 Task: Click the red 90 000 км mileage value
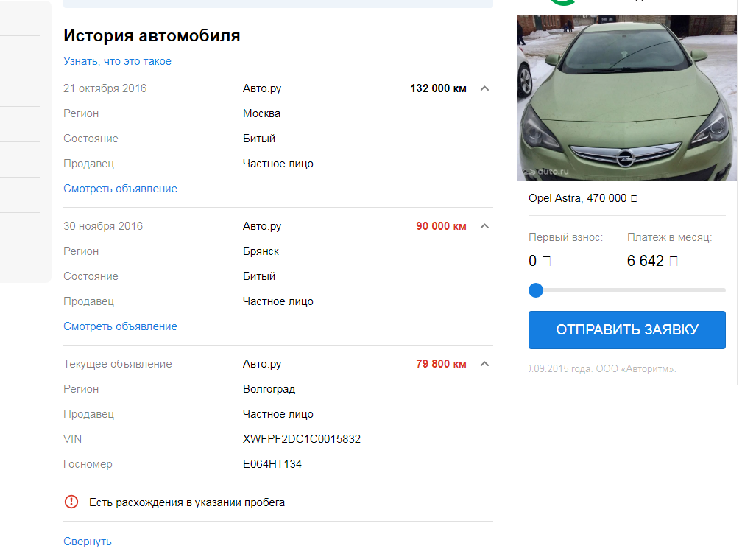(x=441, y=226)
